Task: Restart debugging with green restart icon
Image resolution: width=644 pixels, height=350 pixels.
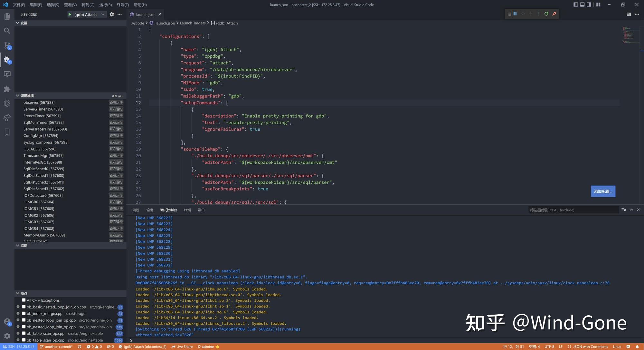Action: tap(546, 14)
